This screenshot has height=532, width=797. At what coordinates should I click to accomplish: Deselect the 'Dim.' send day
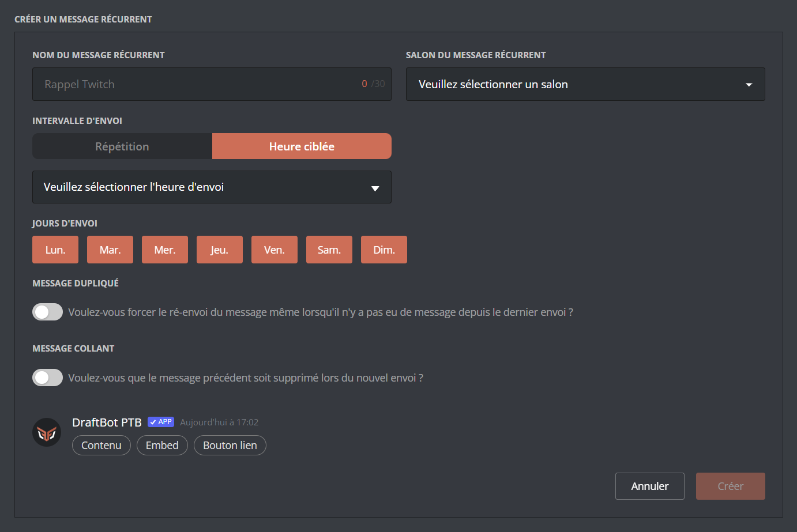coord(384,249)
